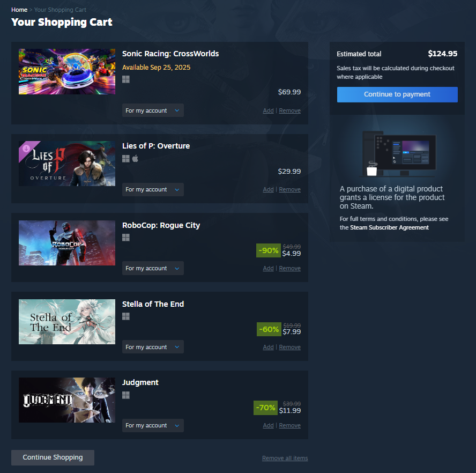Open the Judgment game thumbnail
Screen dimensions: 476x473
67,400
